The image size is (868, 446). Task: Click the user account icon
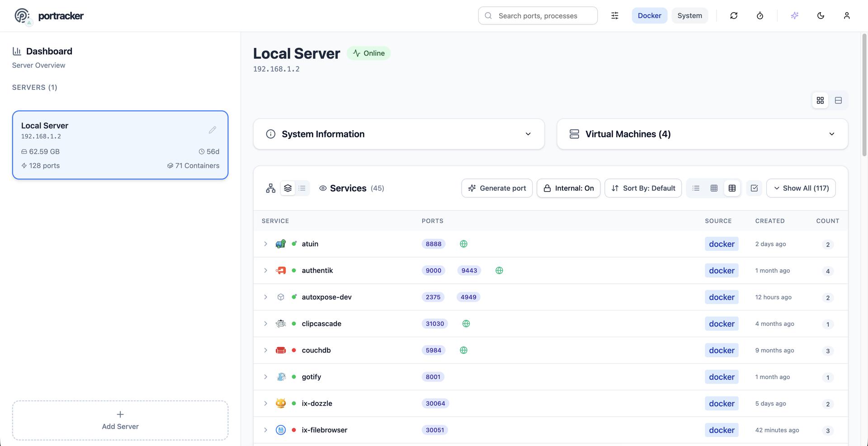pos(847,16)
